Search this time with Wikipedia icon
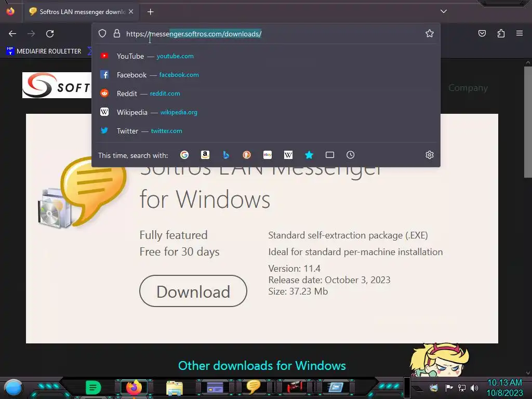 click(288, 155)
